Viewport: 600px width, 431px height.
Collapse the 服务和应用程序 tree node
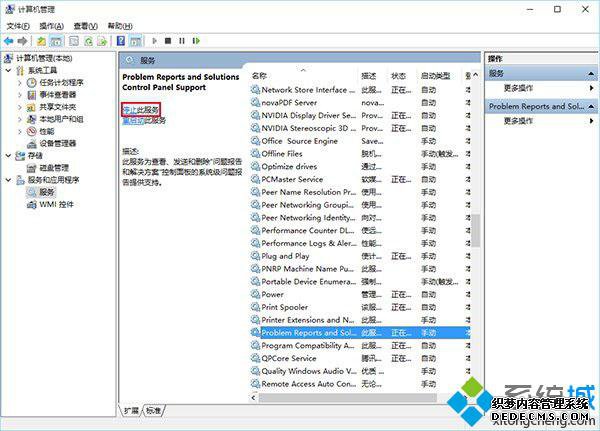click(8, 180)
